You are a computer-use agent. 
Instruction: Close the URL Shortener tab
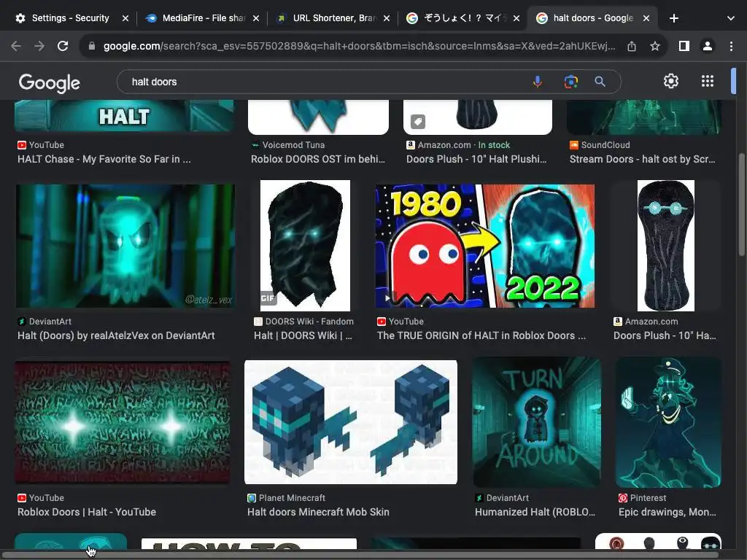point(387,18)
